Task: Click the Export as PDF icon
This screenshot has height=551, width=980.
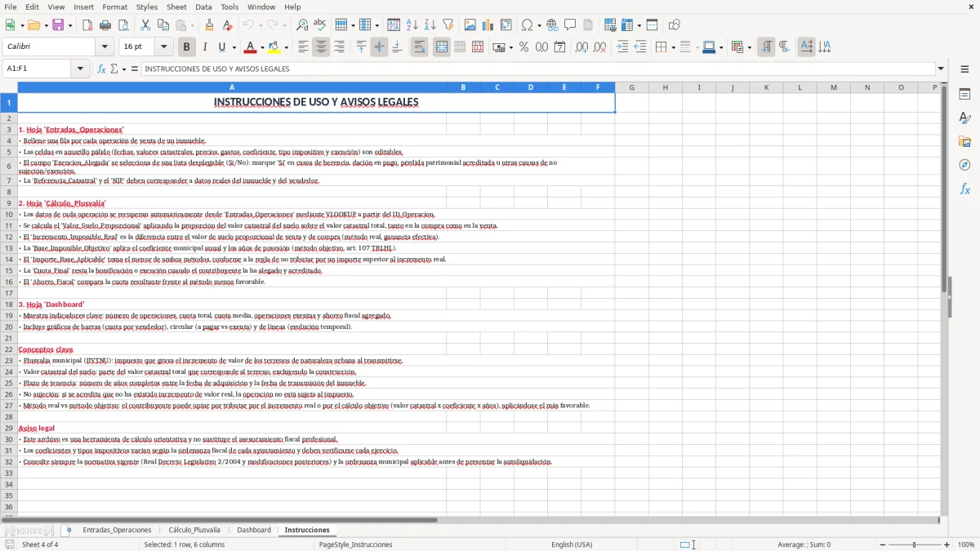Action: pyautogui.click(x=87, y=25)
